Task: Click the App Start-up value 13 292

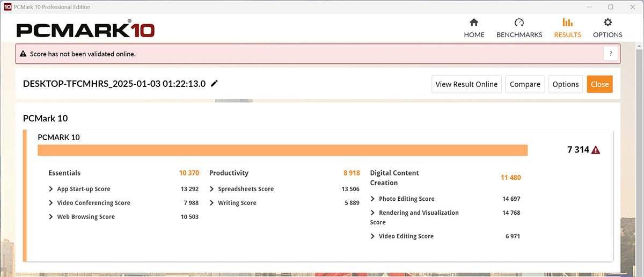Action: pos(189,189)
